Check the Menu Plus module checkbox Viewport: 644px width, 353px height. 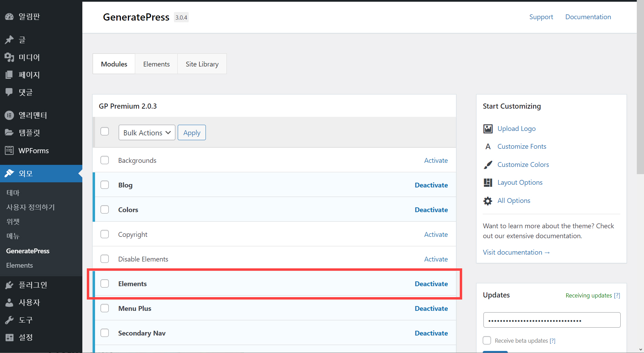pos(105,308)
